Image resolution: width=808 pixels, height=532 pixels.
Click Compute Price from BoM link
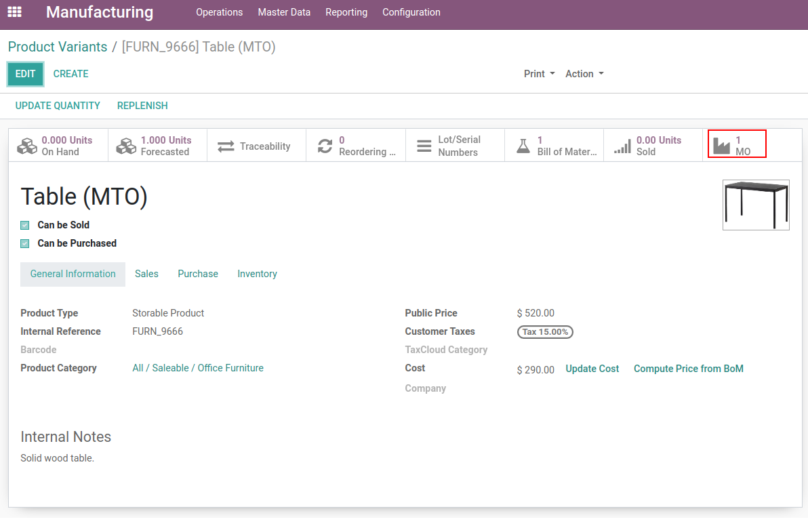tap(688, 369)
